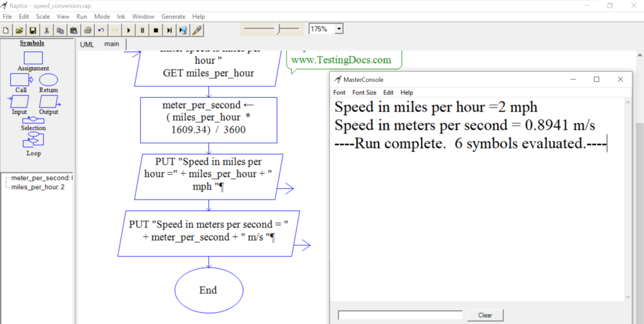
Task: Click the MasterConsole input field
Action: pyautogui.click(x=400, y=315)
